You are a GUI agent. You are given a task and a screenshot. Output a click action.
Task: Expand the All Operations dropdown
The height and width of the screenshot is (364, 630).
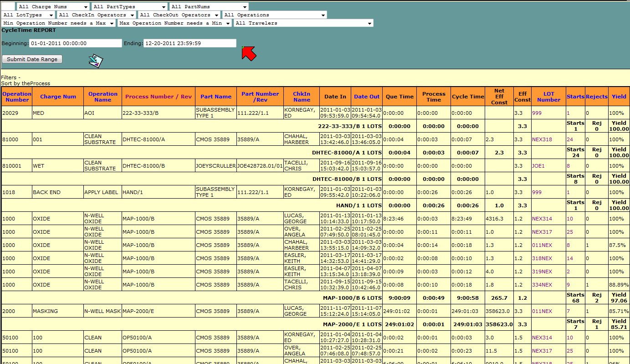(x=274, y=15)
